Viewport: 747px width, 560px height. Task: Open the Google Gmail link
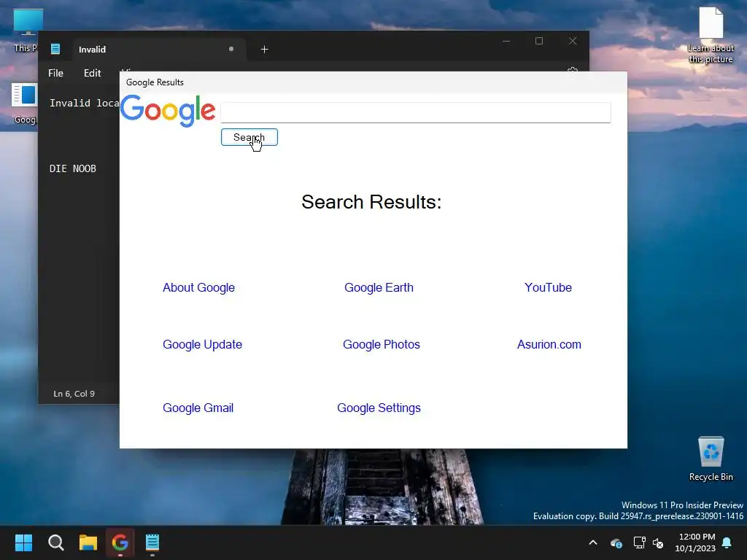(198, 408)
